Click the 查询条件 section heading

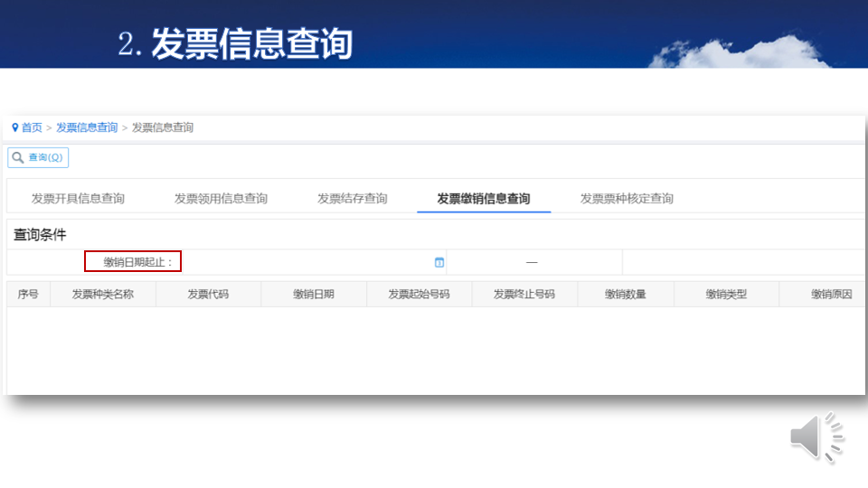(x=40, y=235)
